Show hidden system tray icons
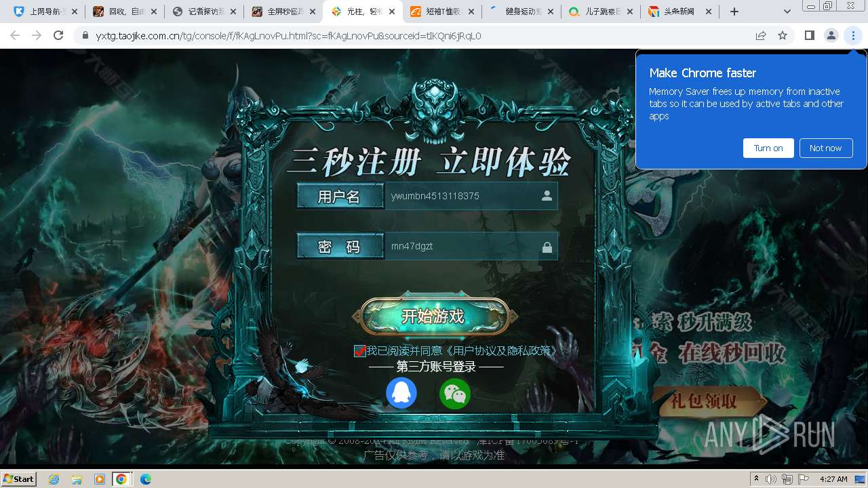868x488 pixels. [756, 479]
